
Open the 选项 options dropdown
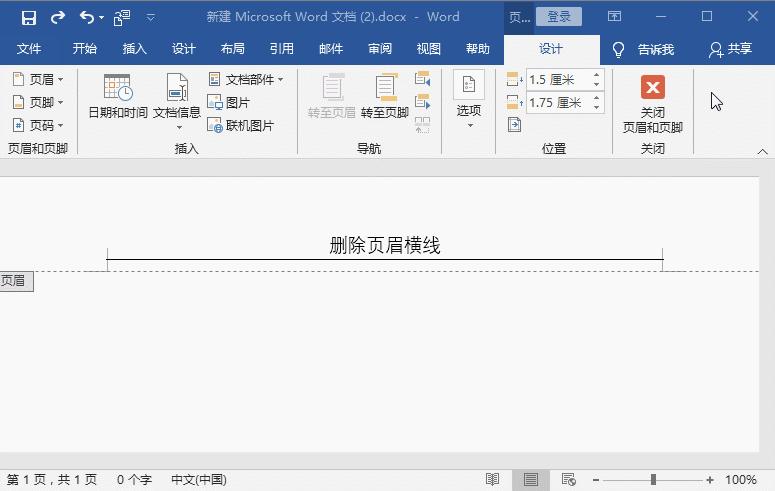tap(469, 100)
